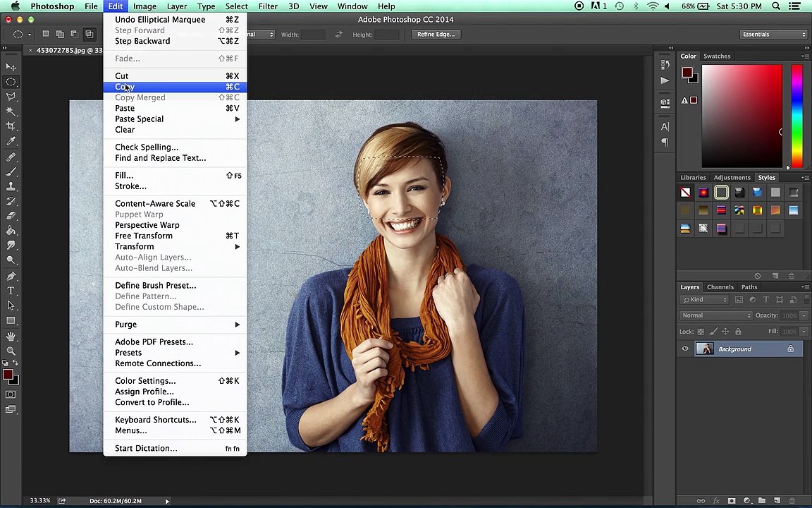The image size is (812, 508).
Task: Open layer blend mode Normal dropdown
Action: [x=715, y=315]
